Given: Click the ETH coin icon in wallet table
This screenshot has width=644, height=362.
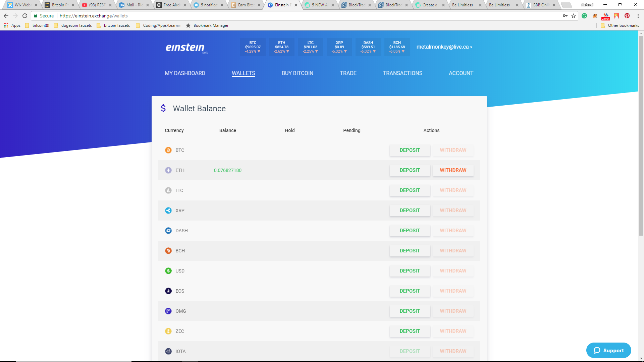Looking at the screenshot, I should click(168, 170).
